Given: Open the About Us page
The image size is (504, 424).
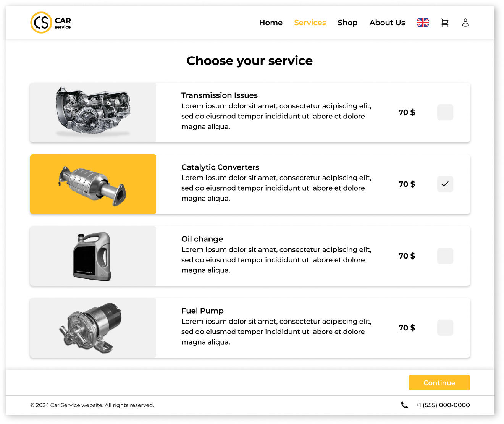Looking at the screenshot, I should 387,23.
